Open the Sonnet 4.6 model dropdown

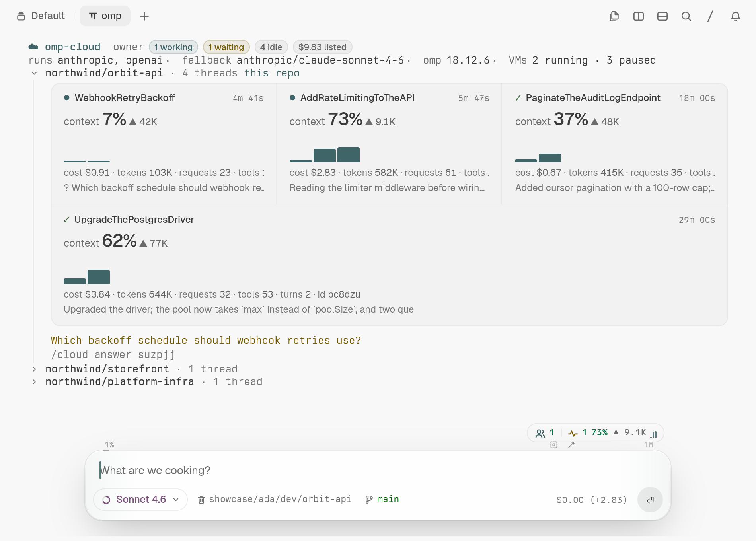[140, 500]
